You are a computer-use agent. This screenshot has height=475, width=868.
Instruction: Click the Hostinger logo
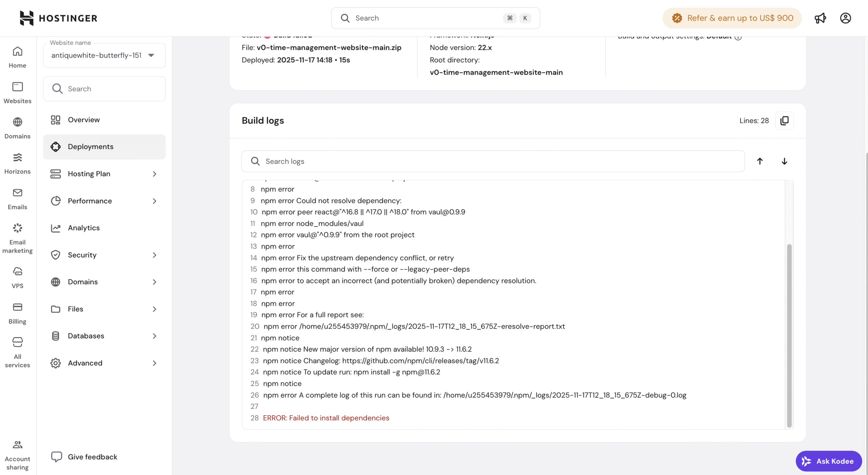click(x=59, y=18)
